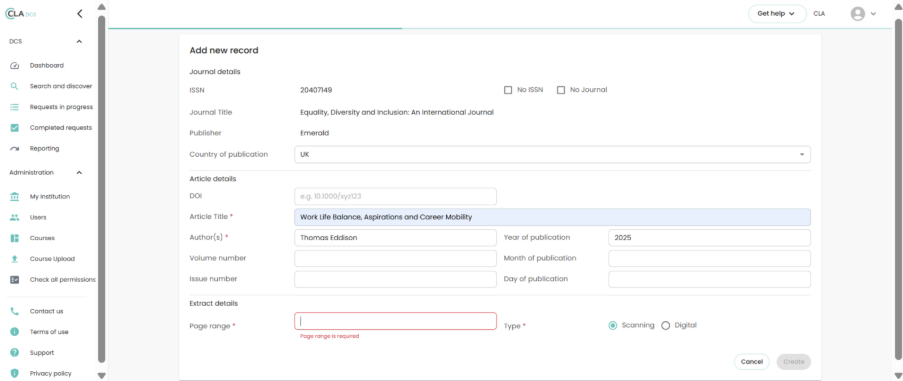Open the Country of publication dropdown
The height and width of the screenshot is (381, 903).
(552, 155)
